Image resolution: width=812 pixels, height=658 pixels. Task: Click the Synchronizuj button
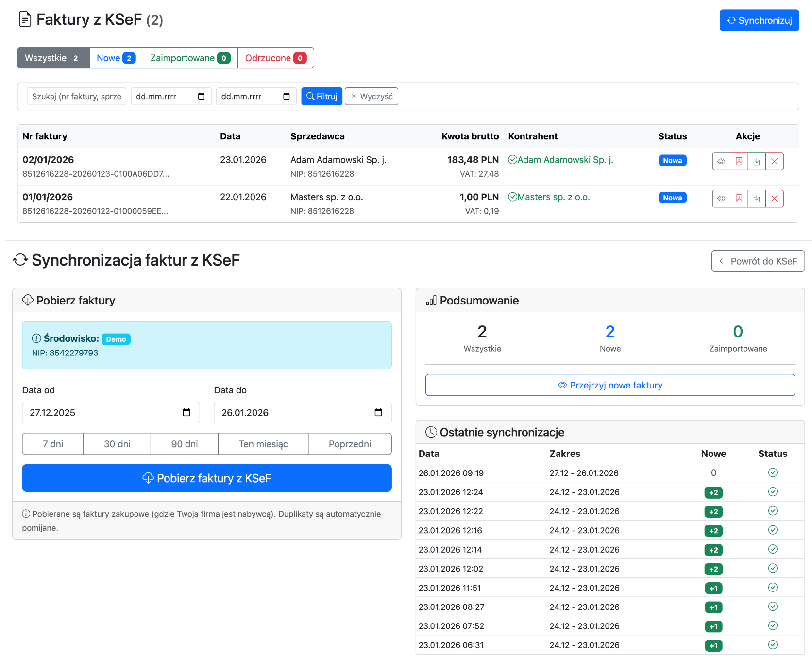point(759,20)
